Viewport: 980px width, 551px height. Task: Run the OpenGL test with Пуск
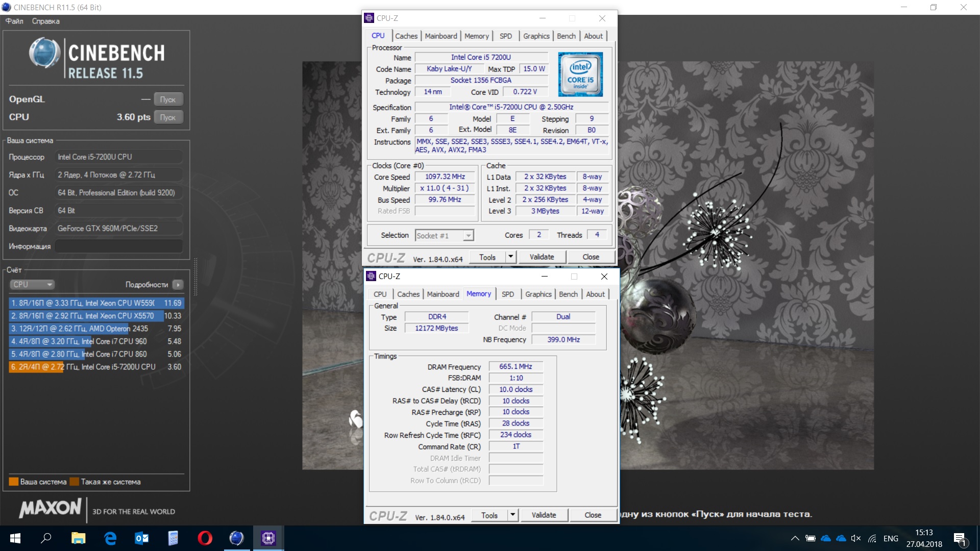click(x=168, y=99)
